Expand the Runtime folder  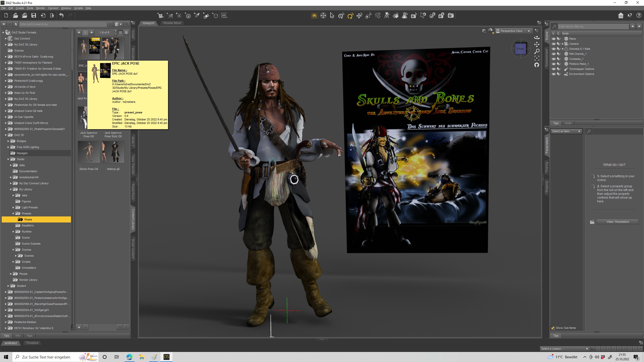coord(13,232)
